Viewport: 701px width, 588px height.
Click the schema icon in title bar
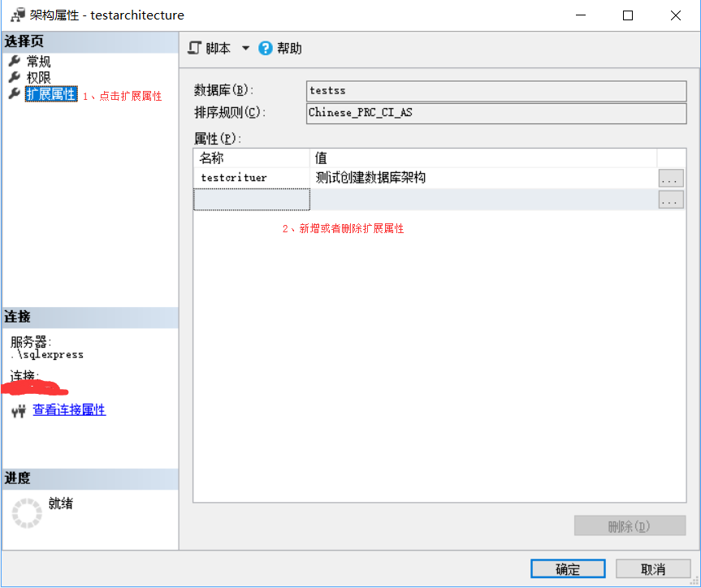tap(18, 15)
